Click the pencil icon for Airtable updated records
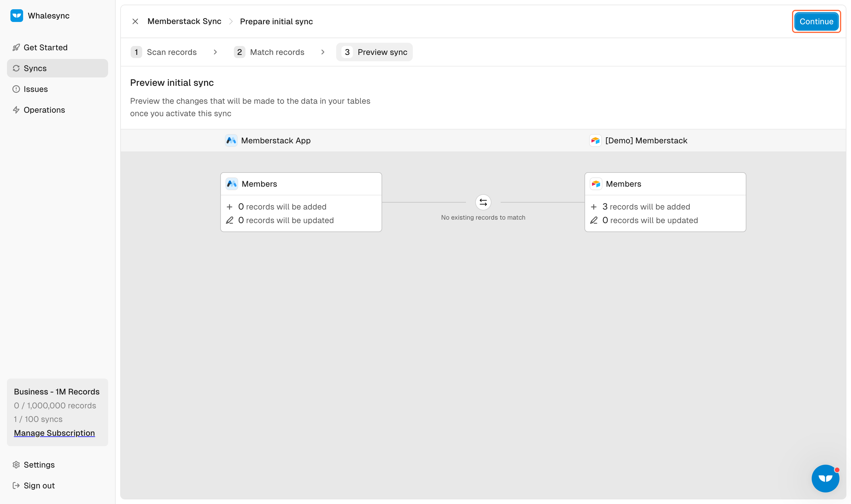851x504 pixels. click(594, 220)
